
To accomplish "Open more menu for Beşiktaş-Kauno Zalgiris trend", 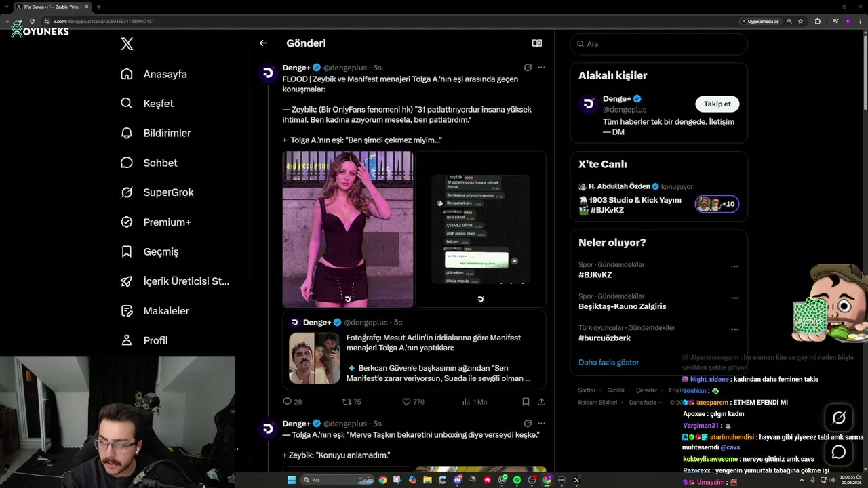I will pos(734,298).
